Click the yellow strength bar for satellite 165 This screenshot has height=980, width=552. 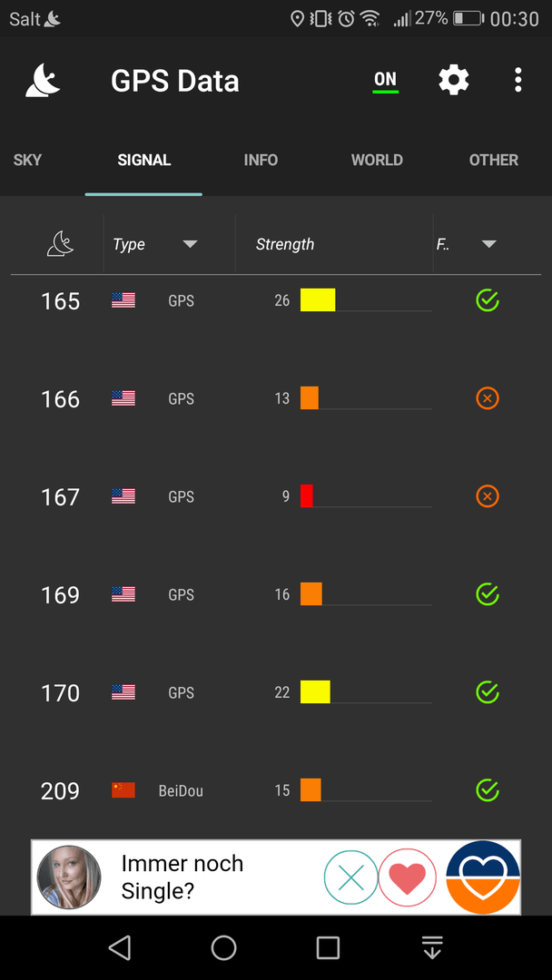click(x=318, y=300)
